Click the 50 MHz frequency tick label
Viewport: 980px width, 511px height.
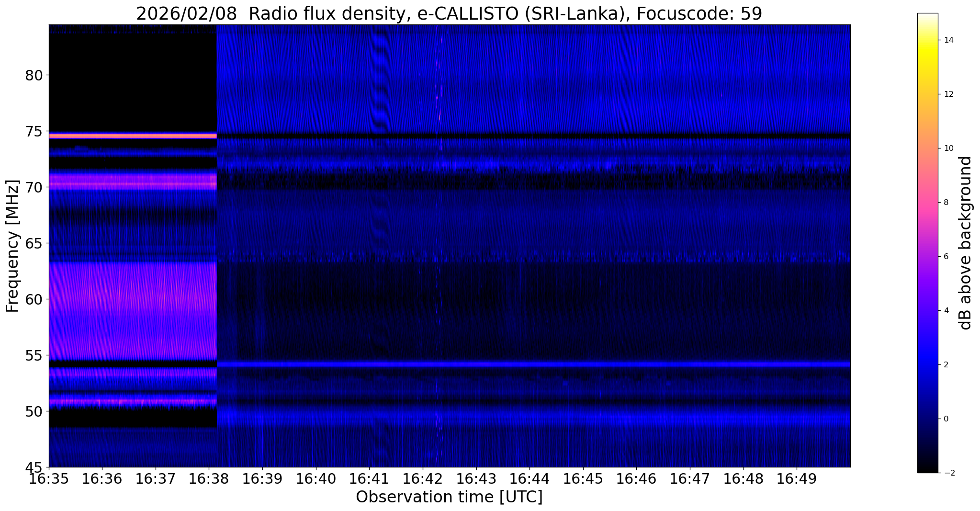(34, 411)
